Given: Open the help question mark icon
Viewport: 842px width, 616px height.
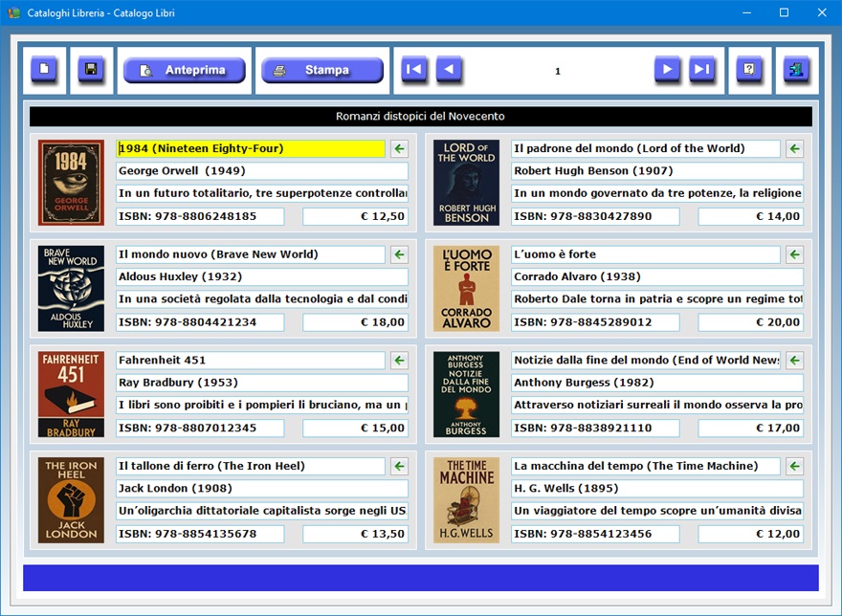Looking at the screenshot, I should (749, 70).
